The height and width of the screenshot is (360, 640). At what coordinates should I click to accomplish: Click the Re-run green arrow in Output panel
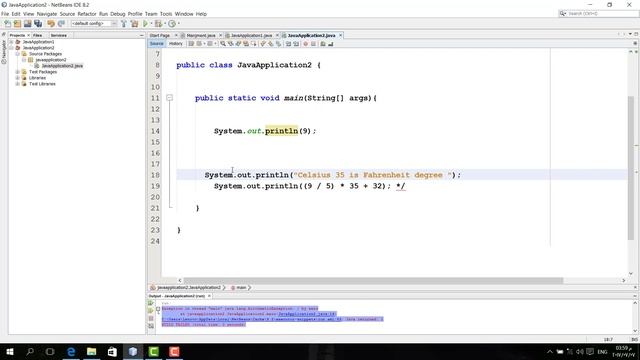coord(151,303)
